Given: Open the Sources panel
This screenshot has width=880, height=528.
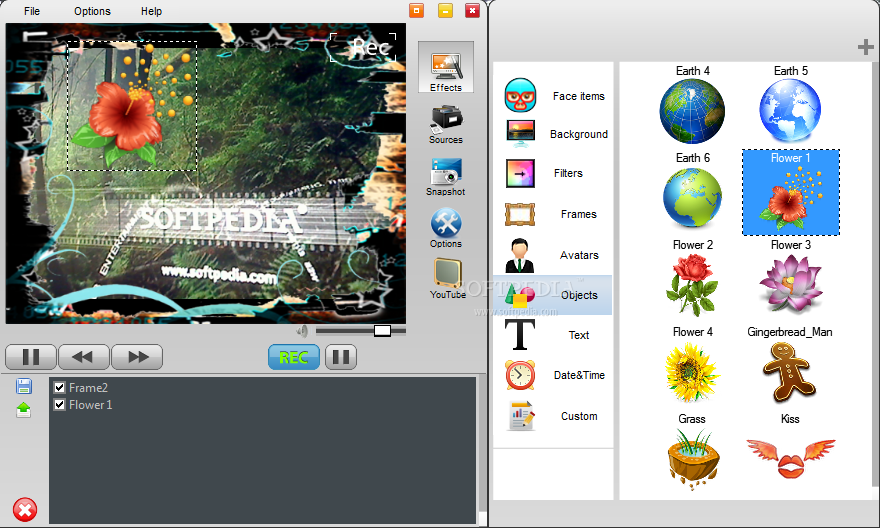Looking at the screenshot, I should pos(446,125).
